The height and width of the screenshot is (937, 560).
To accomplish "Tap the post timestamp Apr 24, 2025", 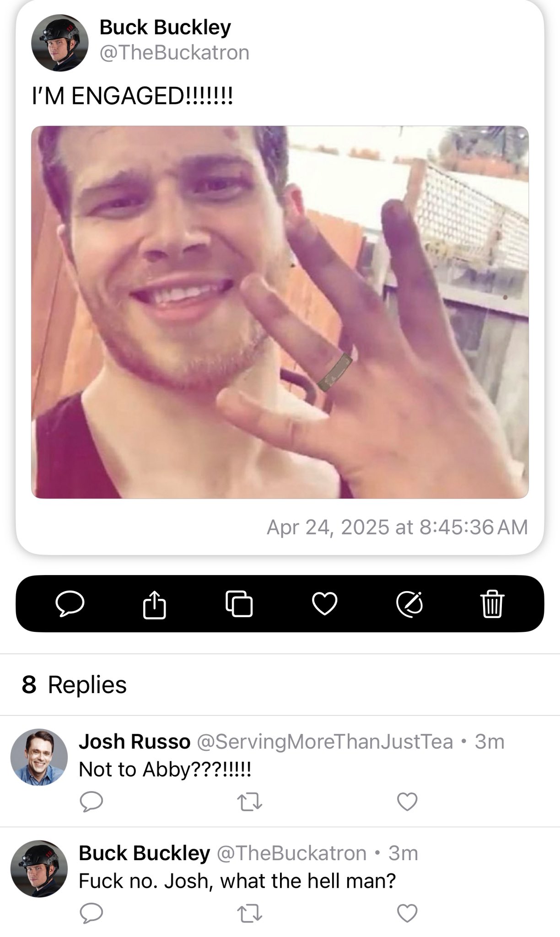I will tap(397, 527).
